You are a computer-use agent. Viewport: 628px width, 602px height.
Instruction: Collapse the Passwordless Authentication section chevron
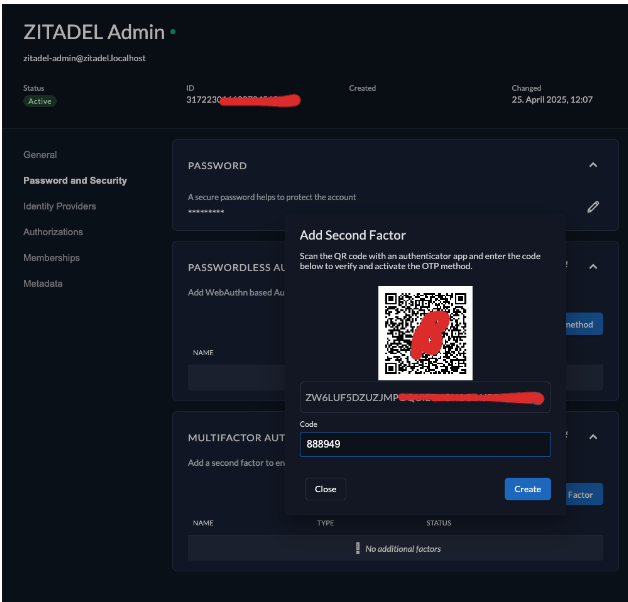click(x=593, y=267)
